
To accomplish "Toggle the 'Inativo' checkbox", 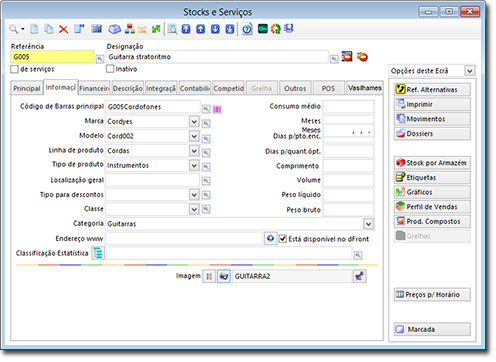I will 110,69.
